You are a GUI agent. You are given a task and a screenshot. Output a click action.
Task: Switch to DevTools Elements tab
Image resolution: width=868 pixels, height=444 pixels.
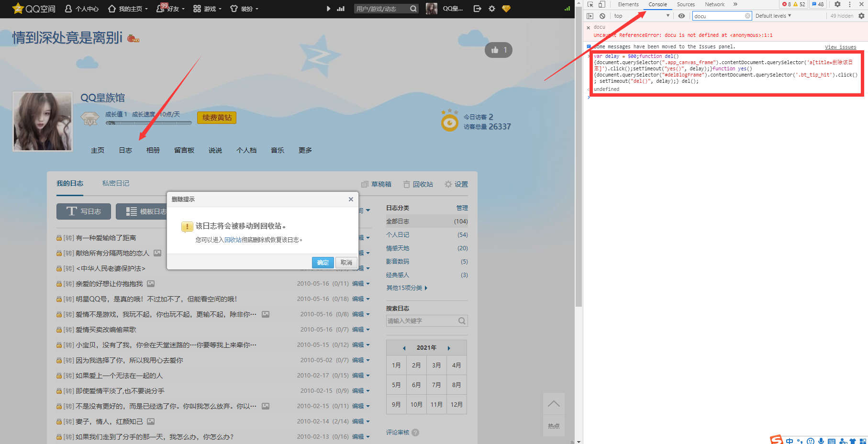[628, 4]
